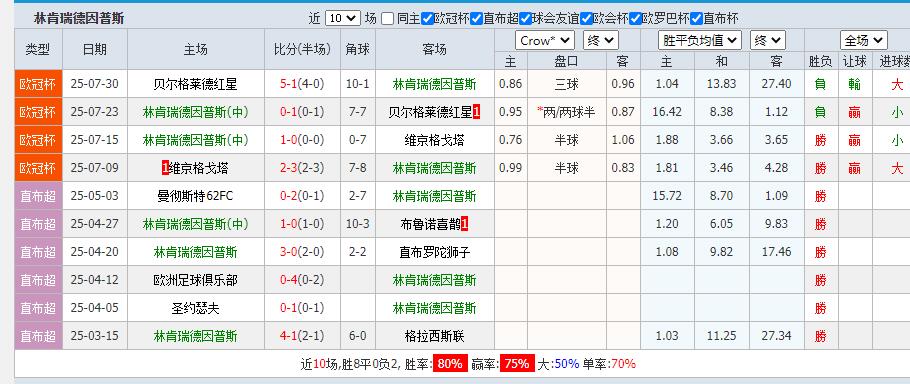This screenshot has height=384, width=910.
Task: Click the 80% win rate badge
Action: (450, 364)
